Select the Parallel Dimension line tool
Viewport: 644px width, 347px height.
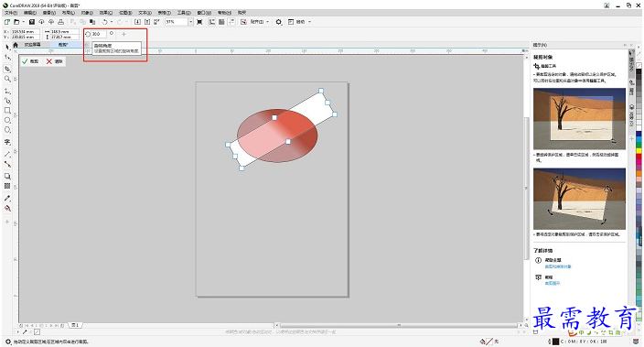(7, 154)
